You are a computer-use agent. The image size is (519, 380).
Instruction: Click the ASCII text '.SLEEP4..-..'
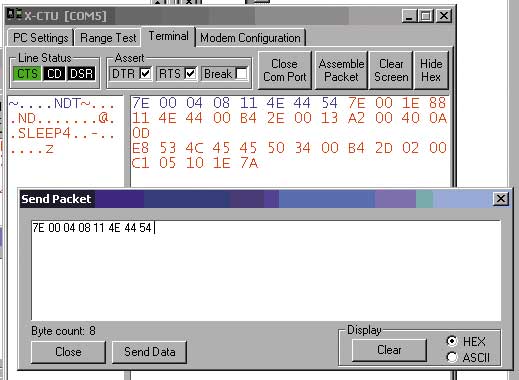click(62, 133)
